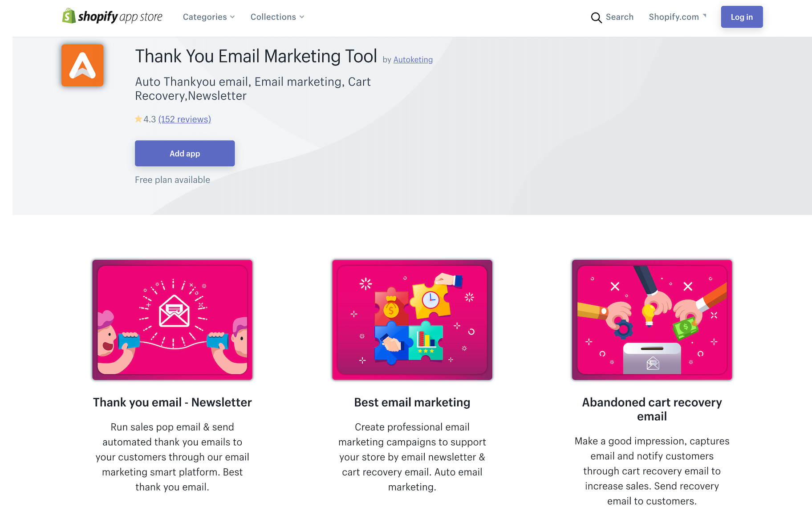Open the abandoned cart recovery image
Image resolution: width=812 pixels, height=512 pixels.
tap(652, 320)
